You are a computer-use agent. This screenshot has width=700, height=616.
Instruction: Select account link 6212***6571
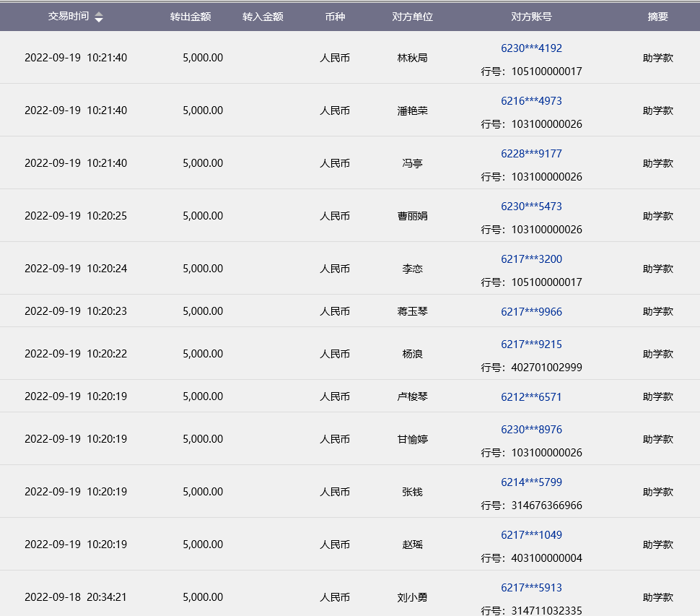coord(531,397)
